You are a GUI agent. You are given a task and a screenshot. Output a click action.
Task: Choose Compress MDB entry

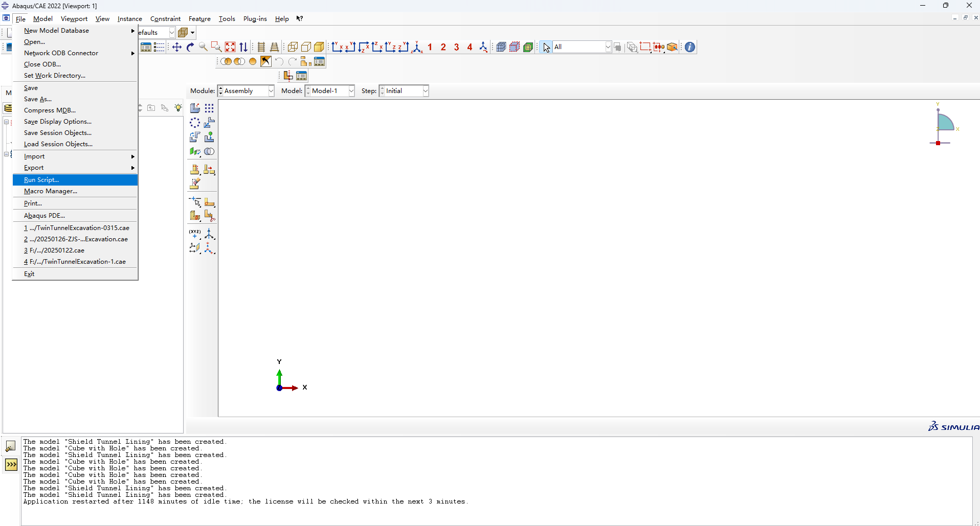point(75,110)
